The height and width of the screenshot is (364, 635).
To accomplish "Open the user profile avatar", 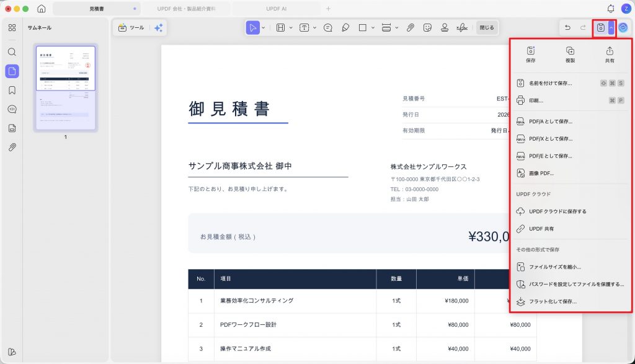I will tap(626, 9).
